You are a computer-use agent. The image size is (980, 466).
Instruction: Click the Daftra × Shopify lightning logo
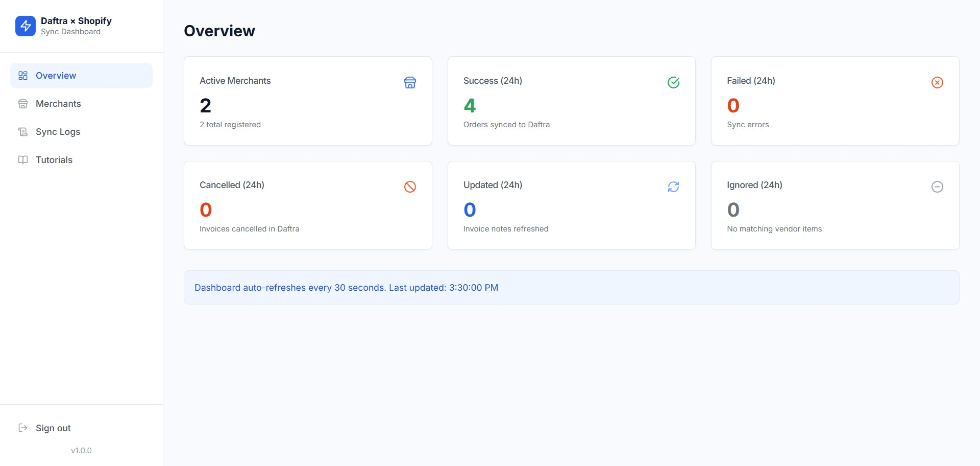pos(26,26)
